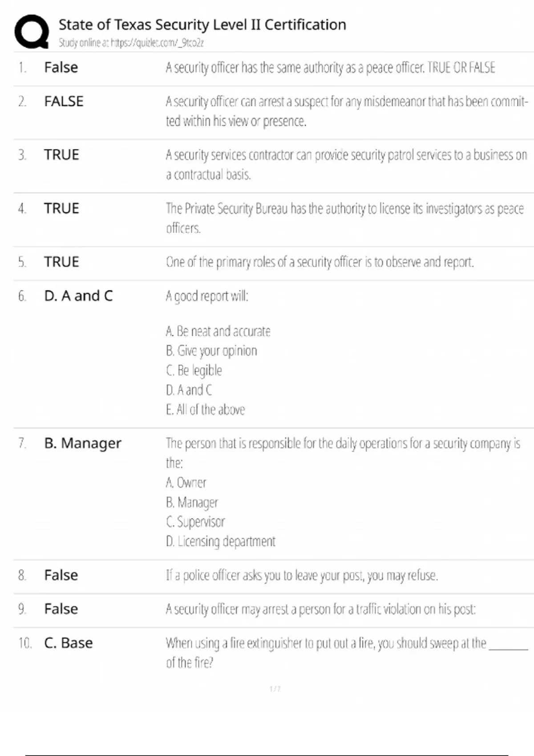Image resolution: width=534 pixels, height=756 pixels.
Task: Click the bold answer C. Base
Action: [69, 643]
